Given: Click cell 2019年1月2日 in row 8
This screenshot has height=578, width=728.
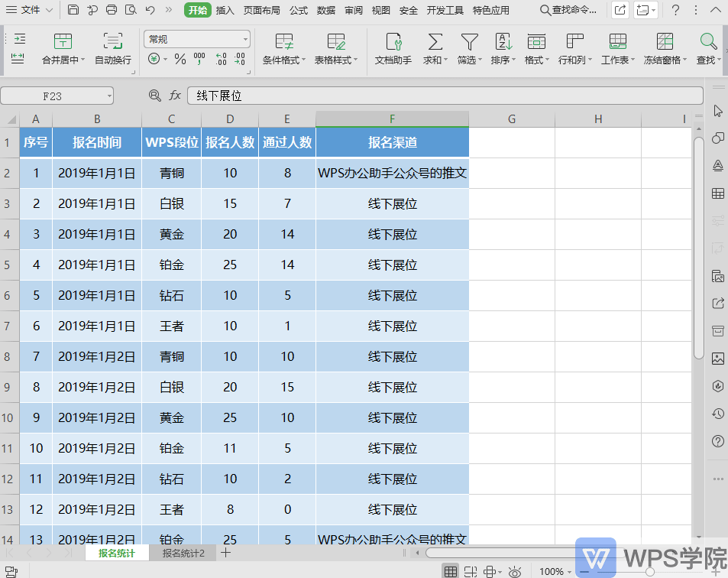Looking at the screenshot, I should click(x=97, y=357).
